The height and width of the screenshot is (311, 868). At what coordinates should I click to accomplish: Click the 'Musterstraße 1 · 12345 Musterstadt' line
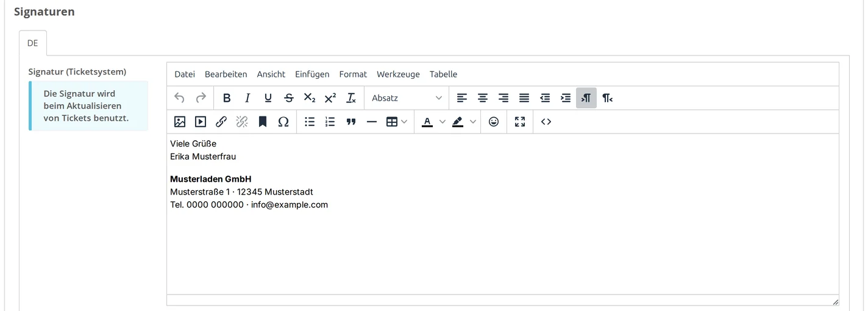241,192
